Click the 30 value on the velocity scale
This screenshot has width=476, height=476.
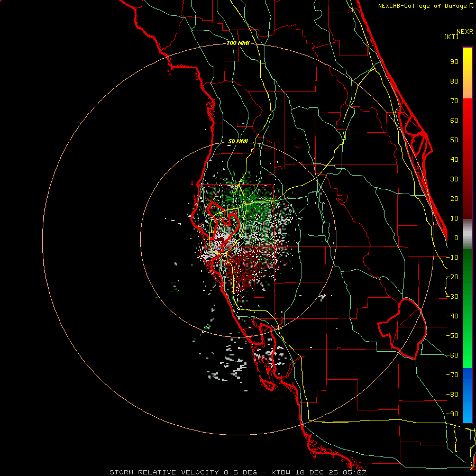(x=454, y=179)
